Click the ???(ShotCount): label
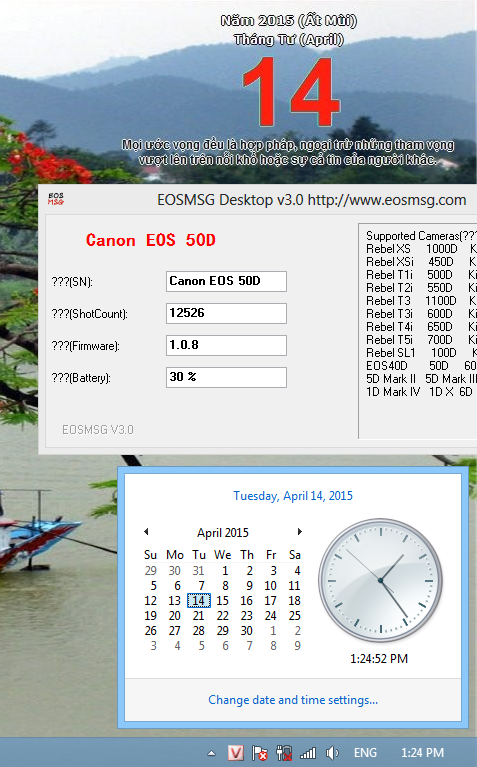The width and height of the screenshot is (477, 767). [90, 314]
